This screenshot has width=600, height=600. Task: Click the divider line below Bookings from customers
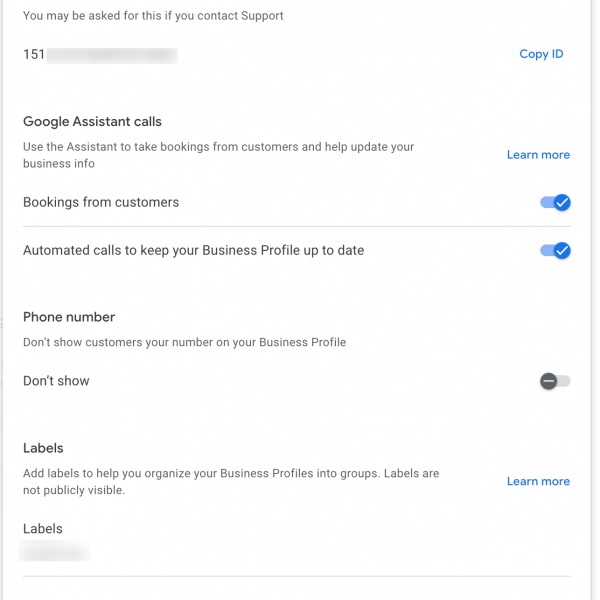pyautogui.click(x=296, y=227)
